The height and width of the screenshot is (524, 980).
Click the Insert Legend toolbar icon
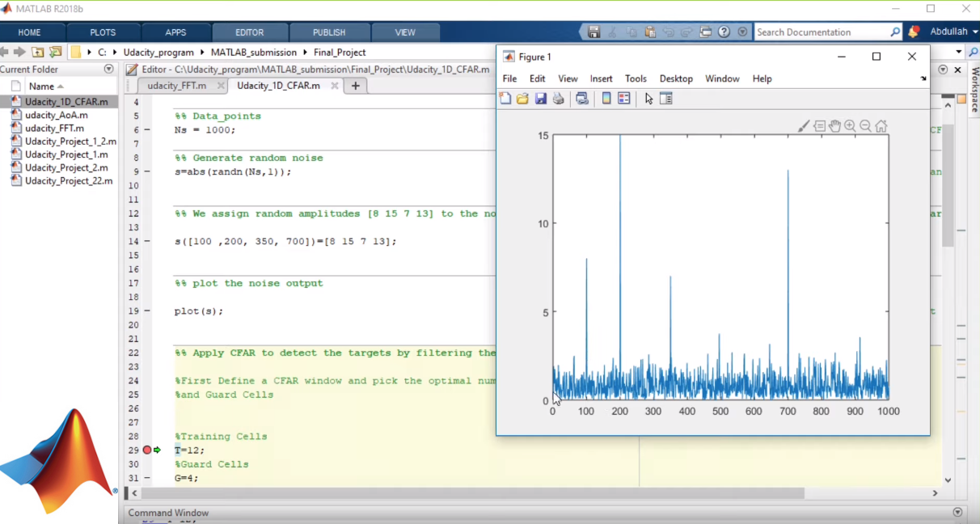click(x=623, y=99)
